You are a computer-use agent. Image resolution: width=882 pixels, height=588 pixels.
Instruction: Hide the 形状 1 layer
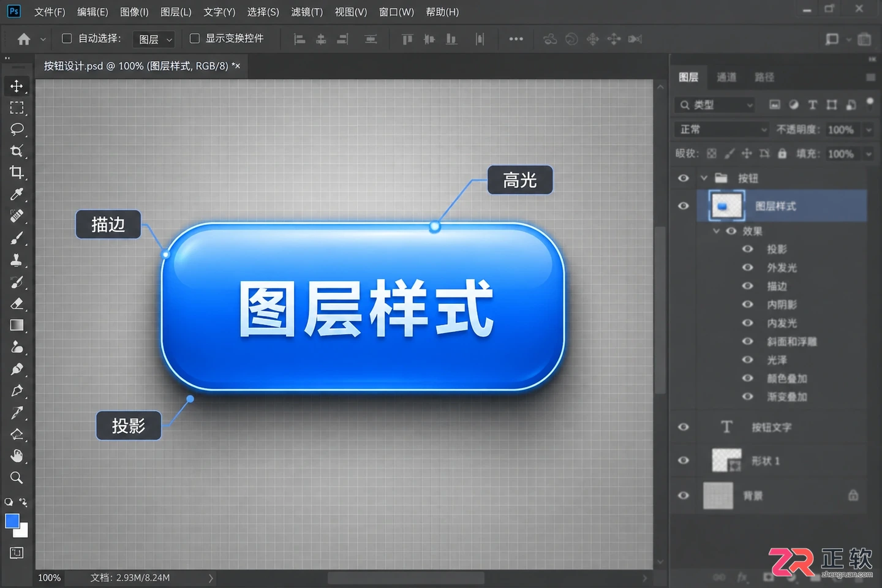(684, 461)
